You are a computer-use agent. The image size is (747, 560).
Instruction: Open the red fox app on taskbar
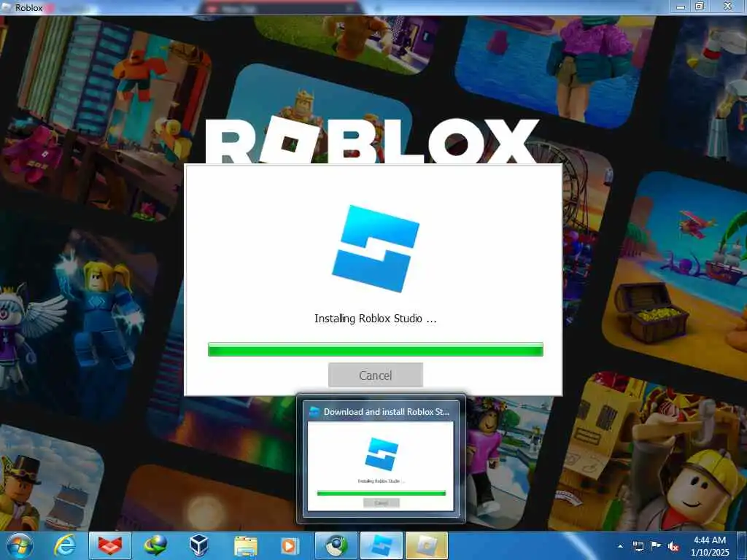pyautogui.click(x=110, y=545)
